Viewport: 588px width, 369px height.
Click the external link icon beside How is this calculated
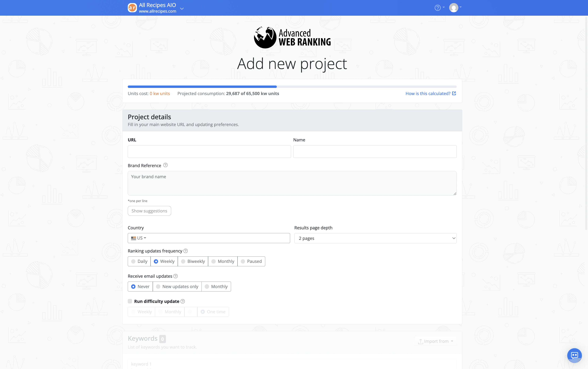(454, 93)
